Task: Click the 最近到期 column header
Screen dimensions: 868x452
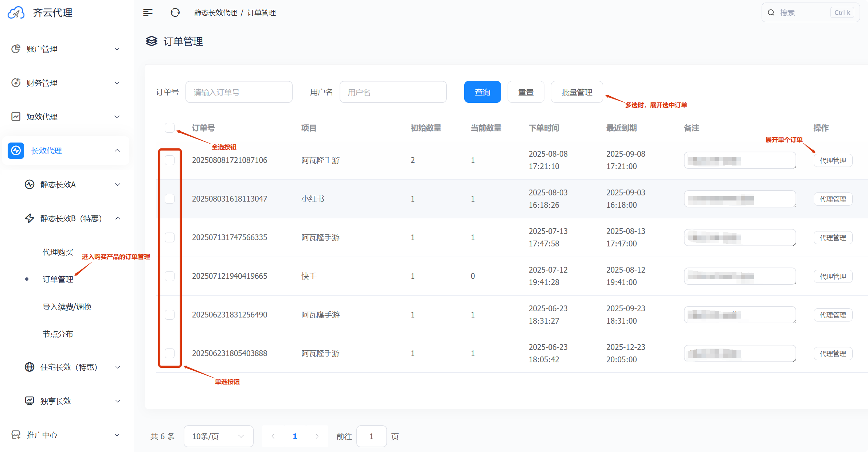Action: [622, 128]
